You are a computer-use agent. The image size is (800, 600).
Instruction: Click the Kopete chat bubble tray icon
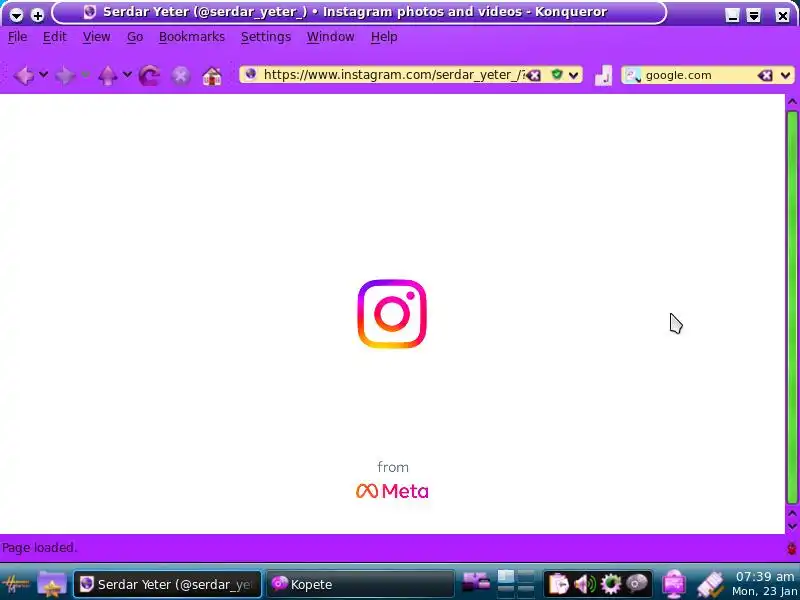tap(637, 583)
